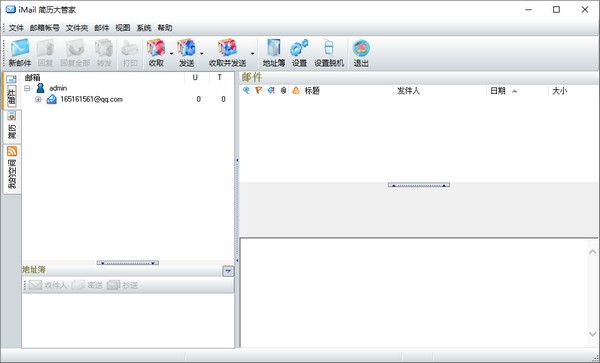Screen dimensions: 600x363
Task: Open the dropdown arrow beside 发送
Action: [x=201, y=54]
